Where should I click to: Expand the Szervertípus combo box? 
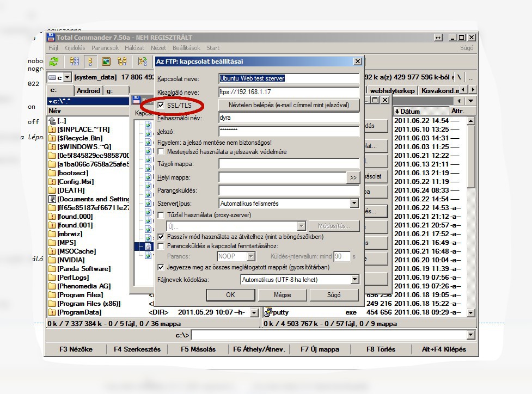pyautogui.click(x=354, y=203)
